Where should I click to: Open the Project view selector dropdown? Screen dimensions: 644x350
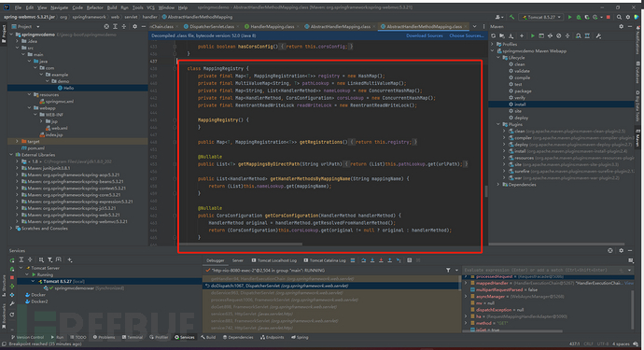tap(27, 26)
